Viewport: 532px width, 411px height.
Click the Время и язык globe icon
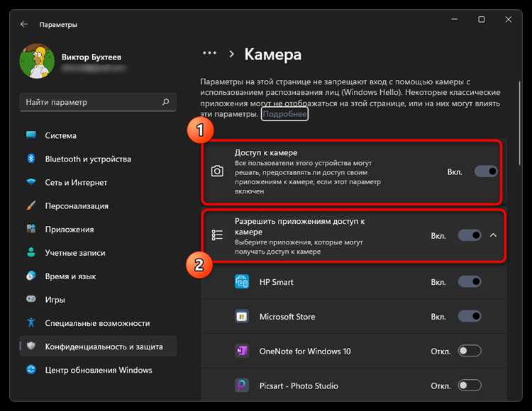coord(31,276)
